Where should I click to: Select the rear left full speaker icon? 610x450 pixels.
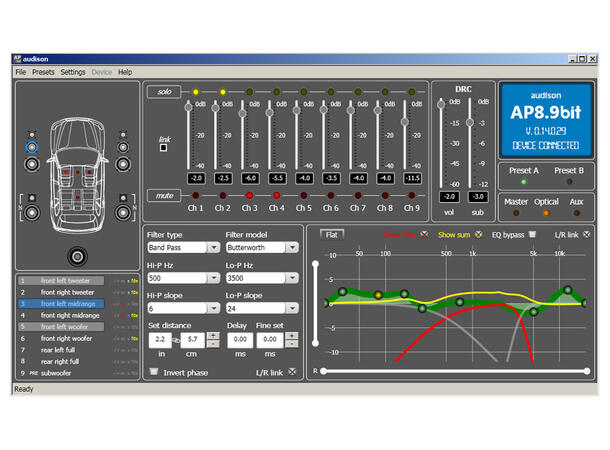[x=32, y=212]
